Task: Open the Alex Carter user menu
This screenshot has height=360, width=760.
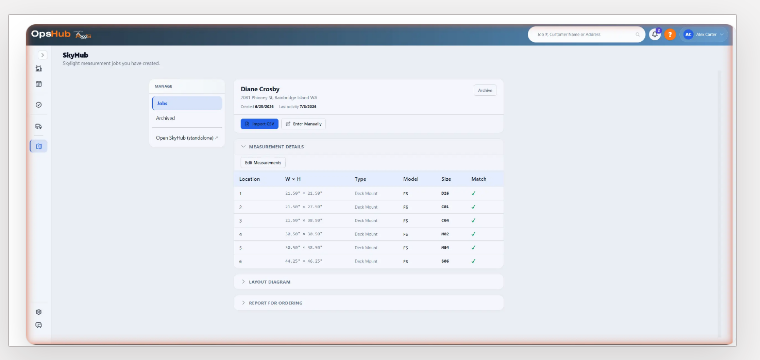Action: [704, 34]
